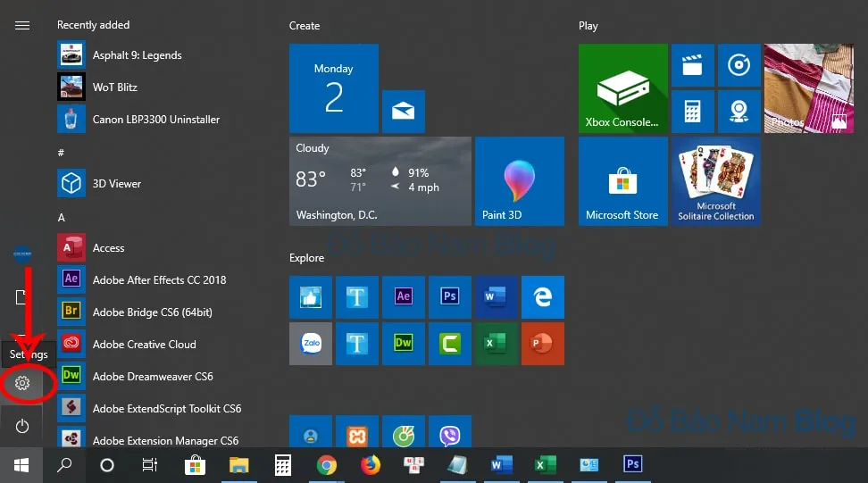The height and width of the screenshot is (483, 868).
Task: Open the After Effects tile in Explore group
Action: [404, 297]
